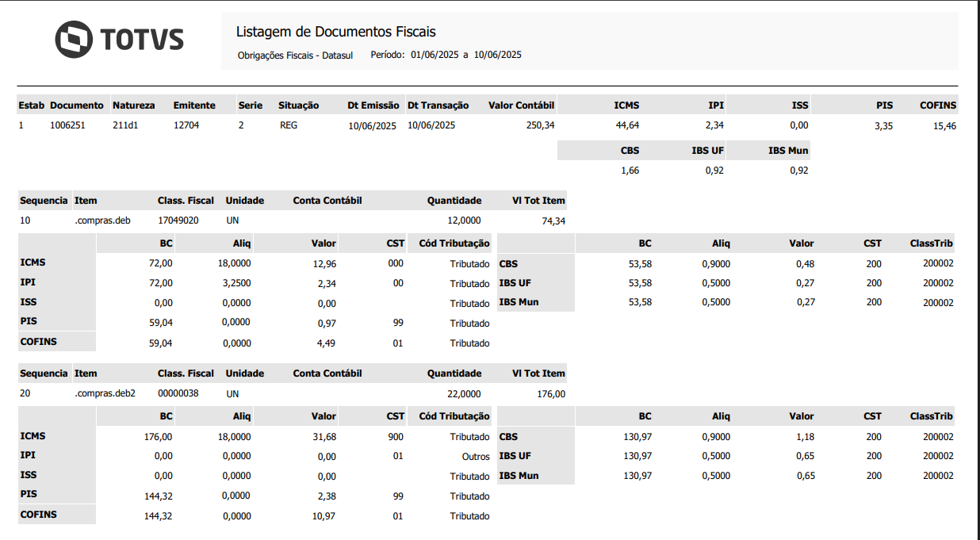980x540 pixels.
Task: Select document COFINS total 15,46
Action: tap(945, 126)
